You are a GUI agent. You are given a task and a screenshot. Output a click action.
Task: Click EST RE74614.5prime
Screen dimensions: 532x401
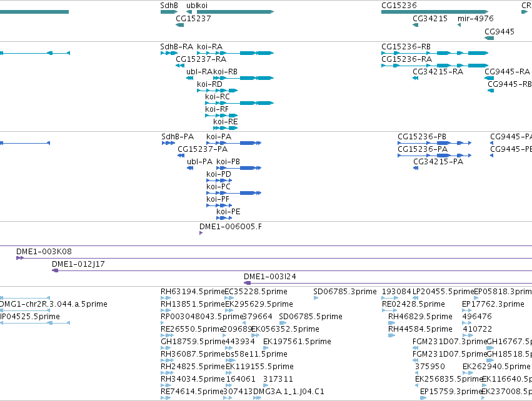165,398
